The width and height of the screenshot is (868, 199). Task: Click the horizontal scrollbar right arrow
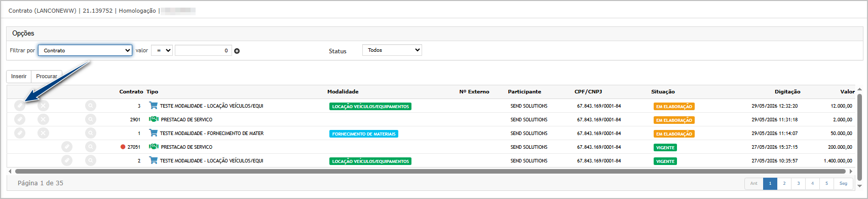(x=851, y=171)
